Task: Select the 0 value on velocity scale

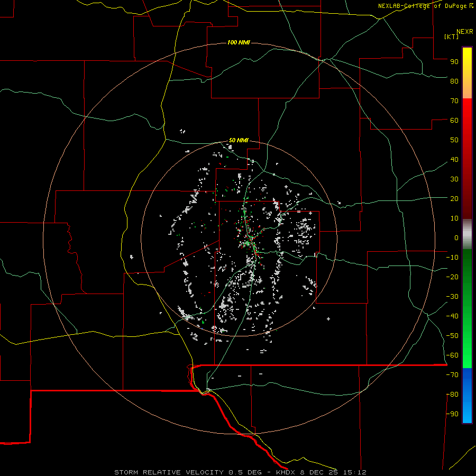Action: (x=456, y=237)
